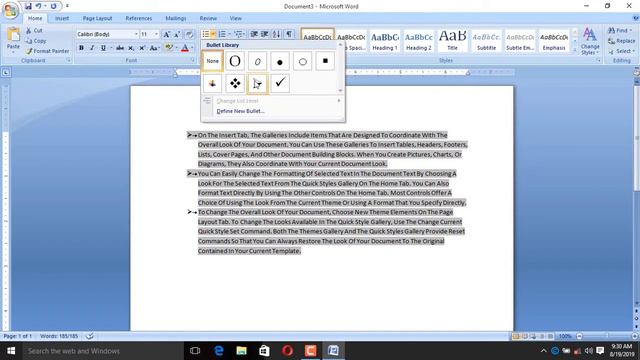This screenshot has width=640, height=360.
Task: Click the Bullets list button
Action: click(x=206, y=34)
